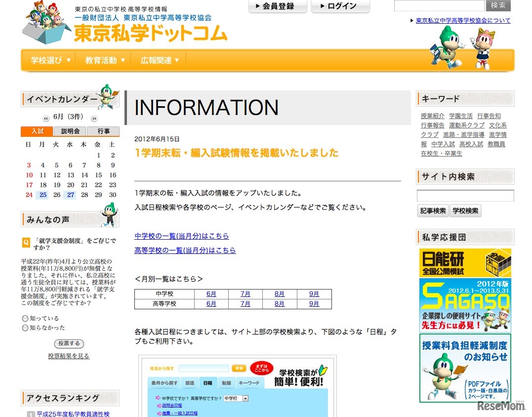This screenshot has height=417, width=532.
Task: Open 高等学校の一覧(当月分)はこちら link
Action: coord(185,250)
